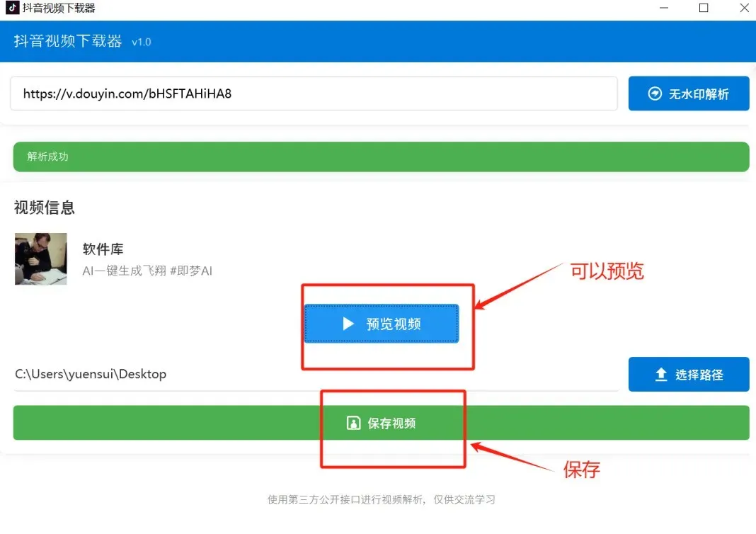Click the 视频信息 section heading

[x=45, y=208]
